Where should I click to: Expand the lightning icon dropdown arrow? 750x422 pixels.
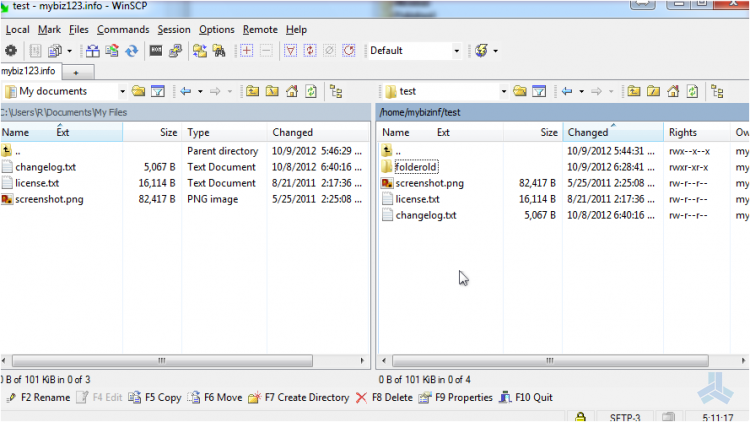click(496, 51)
